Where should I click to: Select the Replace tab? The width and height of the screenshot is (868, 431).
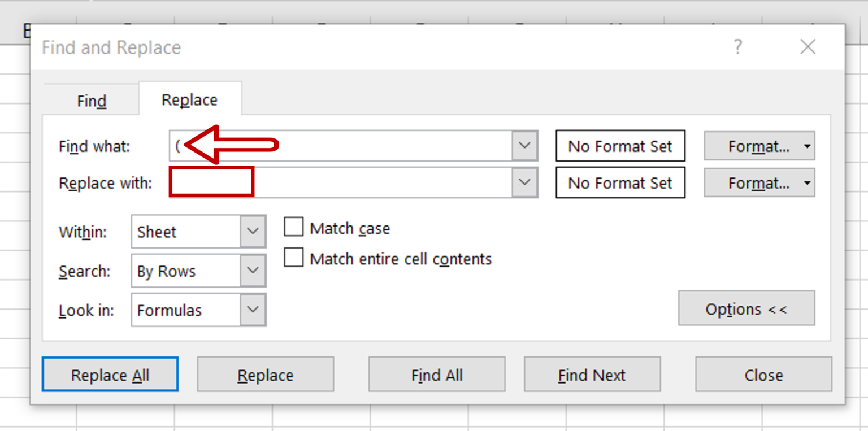189,99
